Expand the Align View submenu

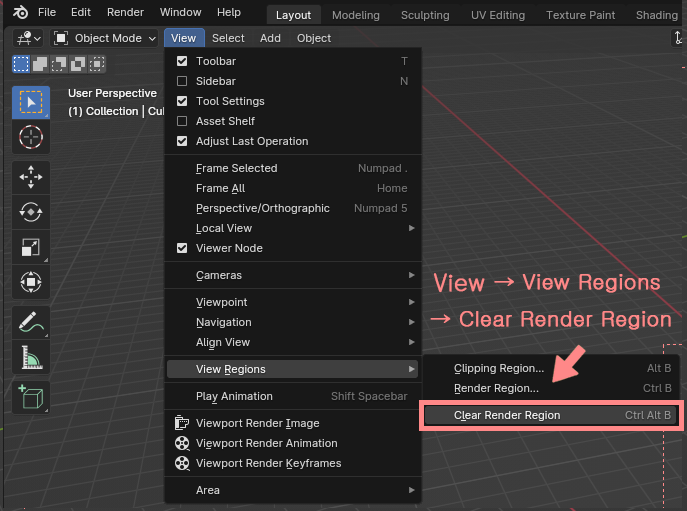[293, 342]
